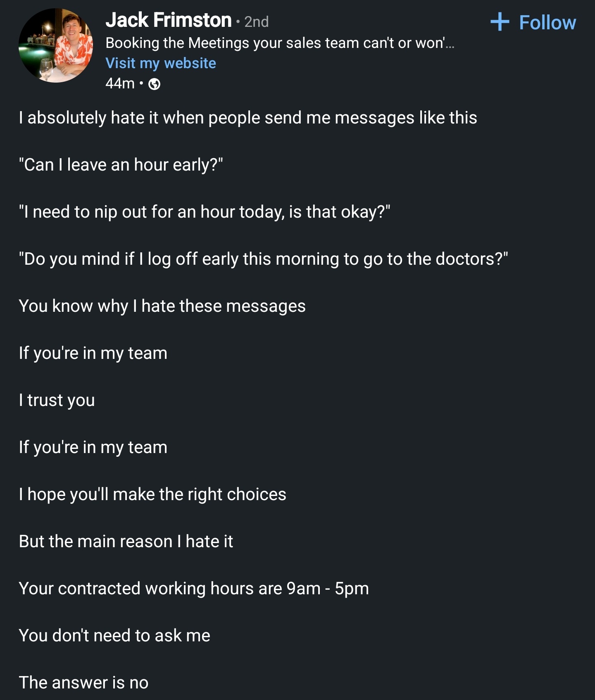The width and height of the screenshot is (595, 700).
Task: Click the 2nd degree connection label
Action: 256,21
